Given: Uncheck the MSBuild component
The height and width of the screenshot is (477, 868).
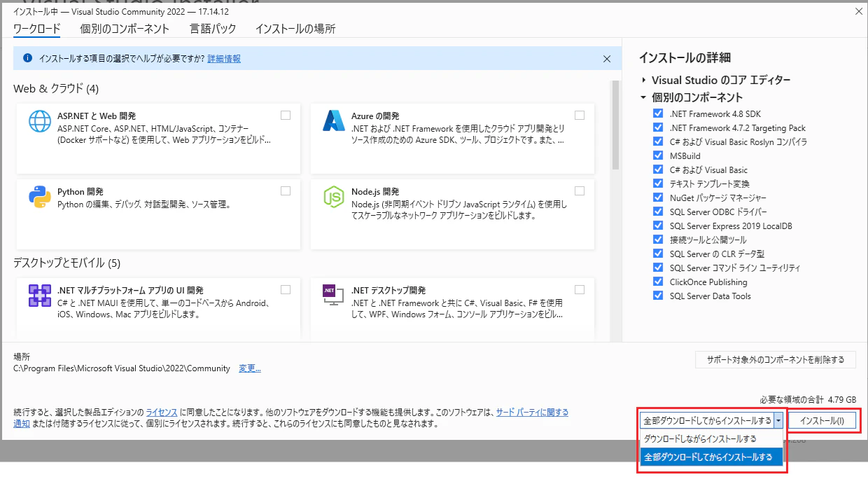Looking at the screenshot, I should [657, 155].
